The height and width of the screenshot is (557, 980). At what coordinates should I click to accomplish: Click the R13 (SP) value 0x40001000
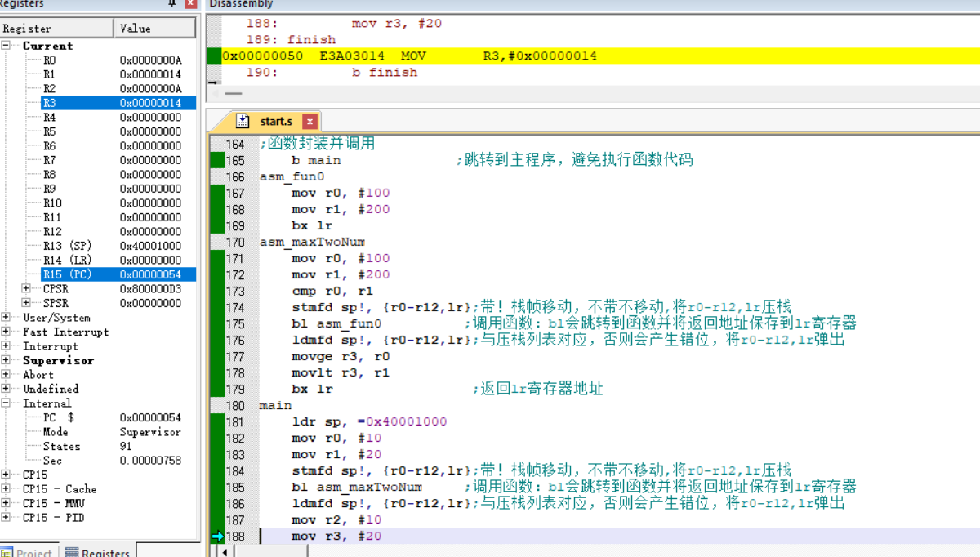pyautogui.click(x=150, y=246)
